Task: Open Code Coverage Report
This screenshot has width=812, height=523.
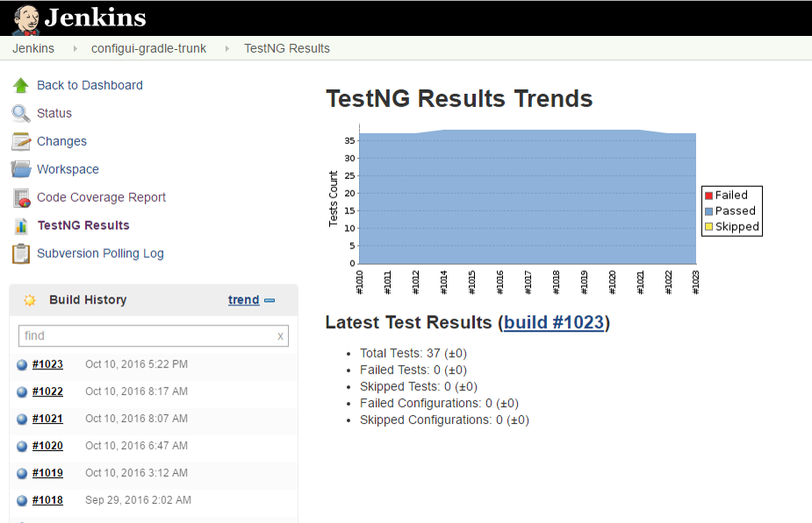Action: [101, 197]
